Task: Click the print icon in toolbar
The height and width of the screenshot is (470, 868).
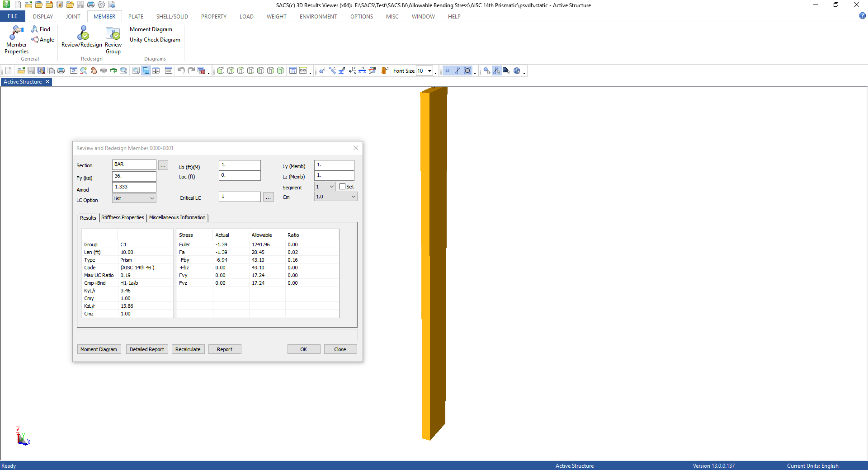Action: (x=61, y=70)
